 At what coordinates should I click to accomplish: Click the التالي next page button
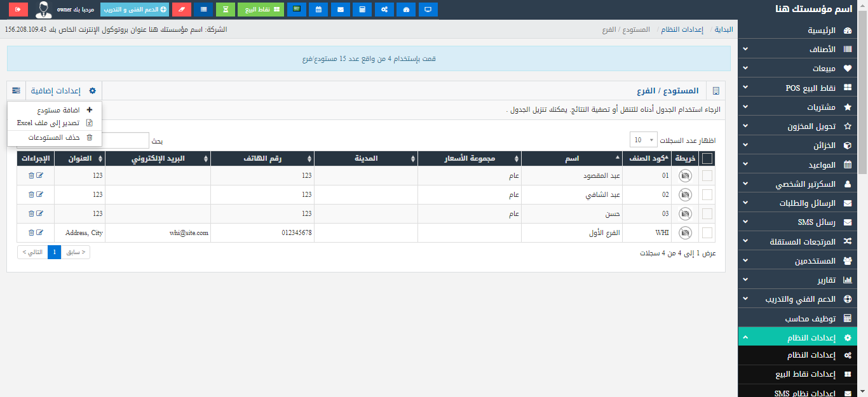pyautogui.click(x=32, y=252)
